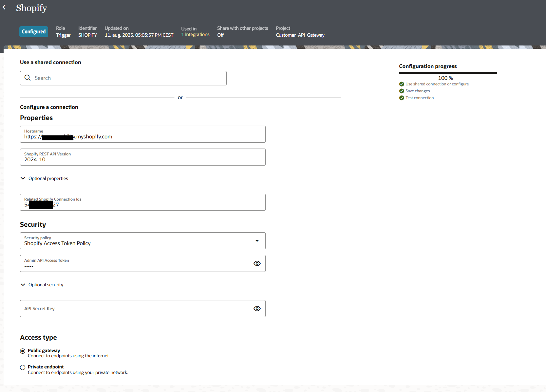Viewport: 546px width, 392px height.
Task: Show the Admin API Access Token value
Action: pyautogui.click(x=257, y=263)
